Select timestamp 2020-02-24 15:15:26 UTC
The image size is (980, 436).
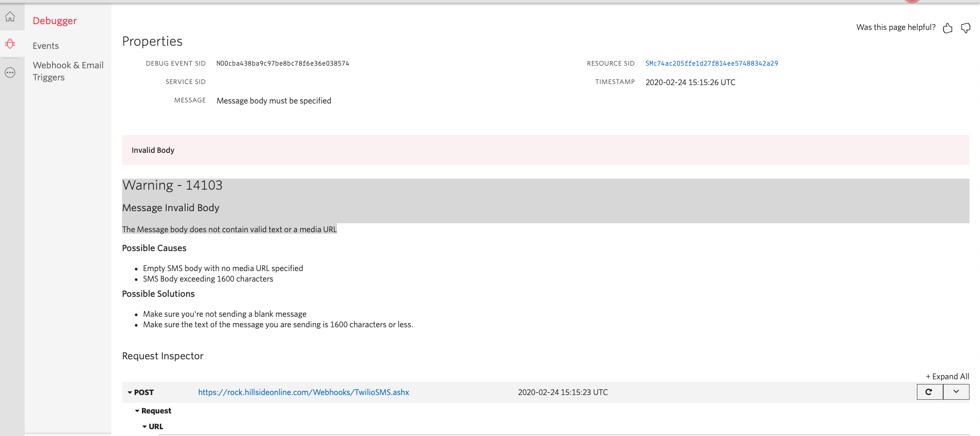(x=690, y=82)
